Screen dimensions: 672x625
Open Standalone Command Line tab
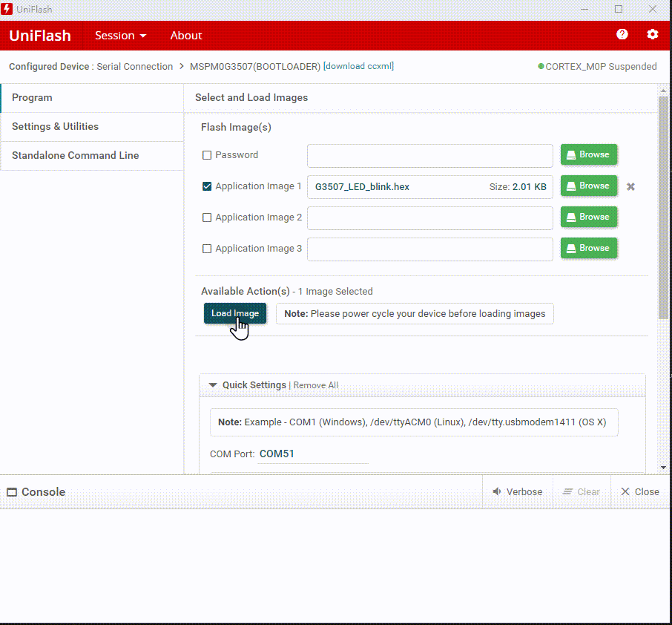(92, 155)
